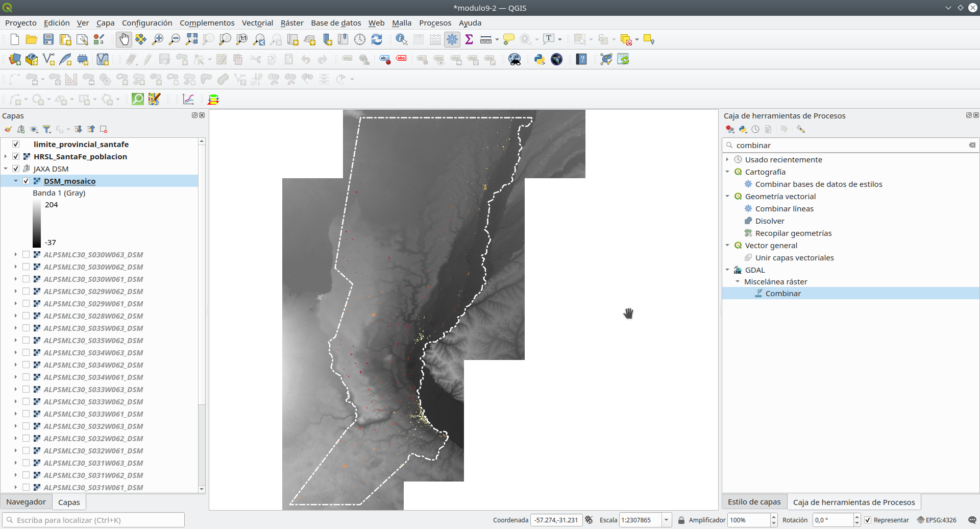Click the Zoom Full extent icon
Screen dimensions: 980x529
(x=191, y=39)
